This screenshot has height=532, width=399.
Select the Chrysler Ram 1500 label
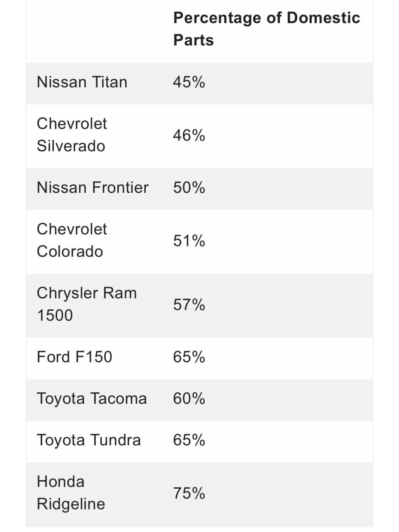click(x=86, y=304)
